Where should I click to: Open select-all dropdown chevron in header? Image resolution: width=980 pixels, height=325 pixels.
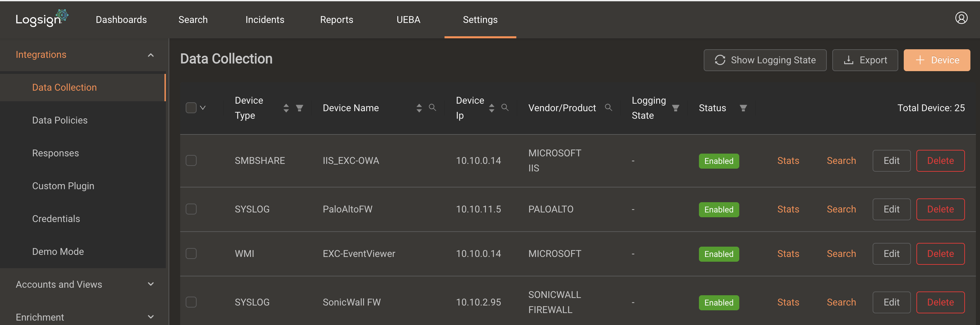click(x=203, y=108)
